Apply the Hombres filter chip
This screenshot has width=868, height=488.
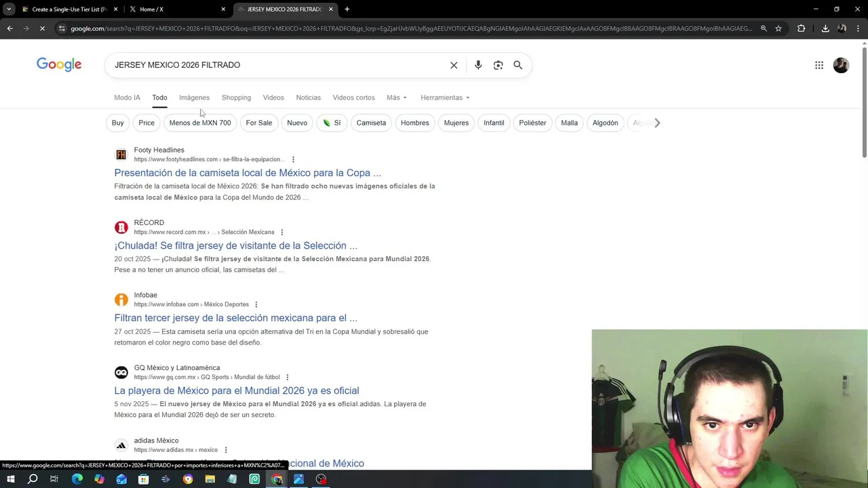[415, 123]
